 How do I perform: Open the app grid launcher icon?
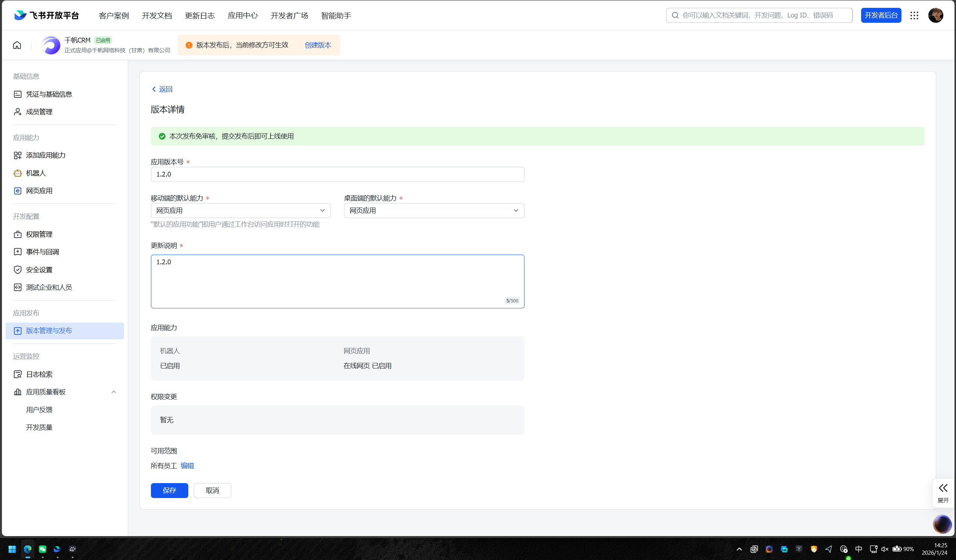pos(914,15)
